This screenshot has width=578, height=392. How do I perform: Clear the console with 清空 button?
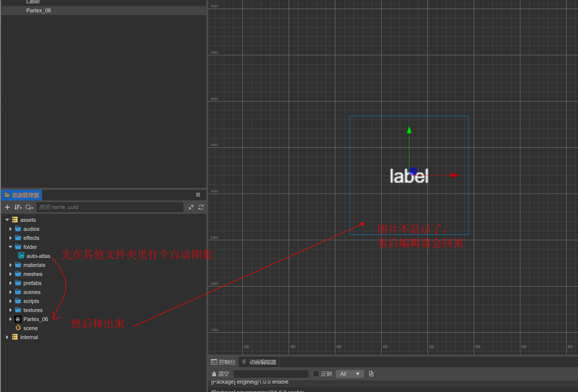[x=221, y=374]
